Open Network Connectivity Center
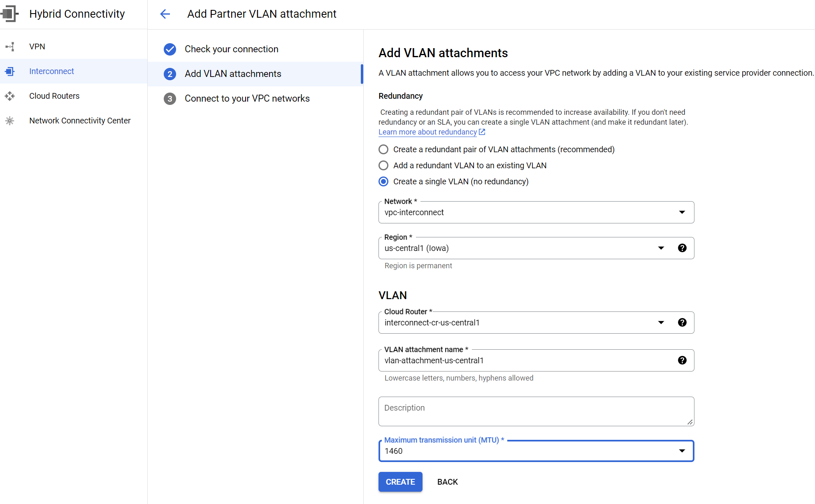The image size is (815, 504). pos(80,121)
